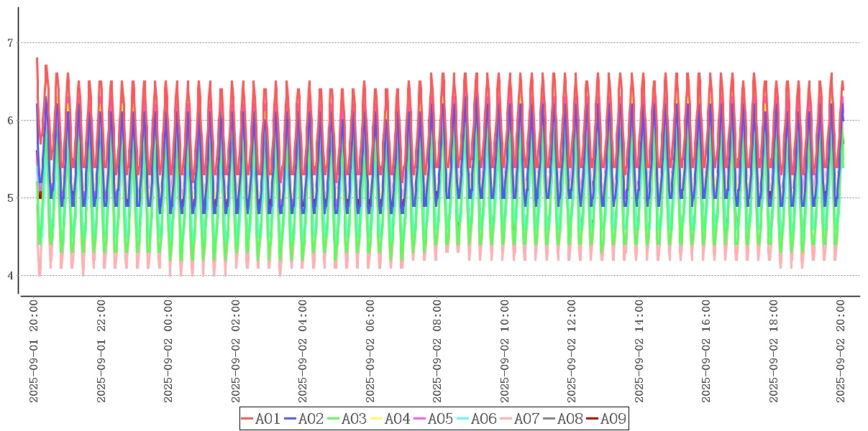The image size is (868, 431).
Task: Click the 2025-09-02 20:00 time label
Action: [841, 351]
